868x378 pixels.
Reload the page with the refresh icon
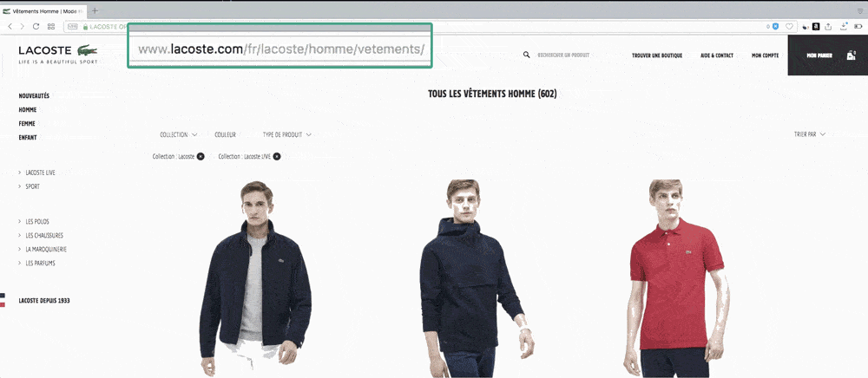click(x=36, y=26)
